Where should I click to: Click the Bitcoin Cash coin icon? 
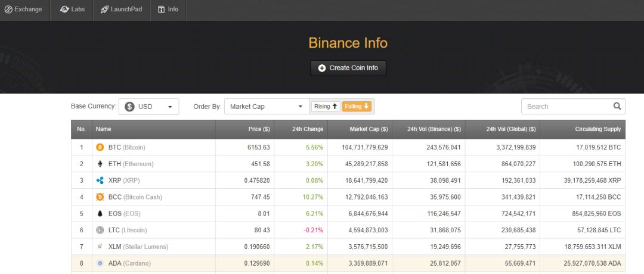point(100,197)
